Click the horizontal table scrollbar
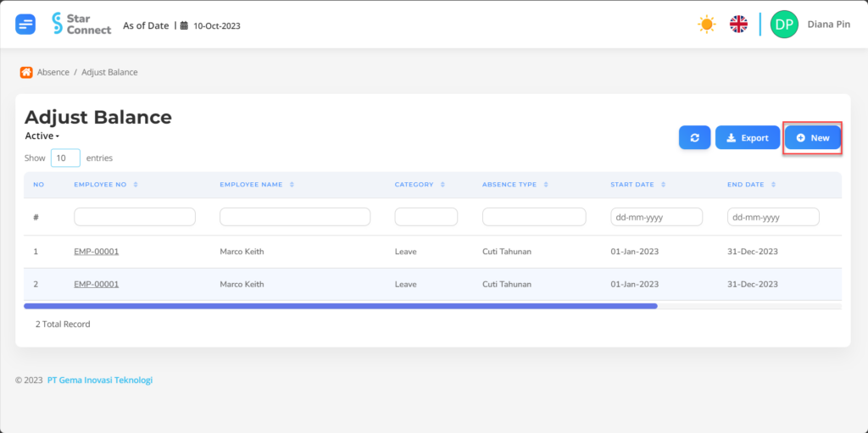This screenshot has height=433, width=868. [x=341, y=306]
